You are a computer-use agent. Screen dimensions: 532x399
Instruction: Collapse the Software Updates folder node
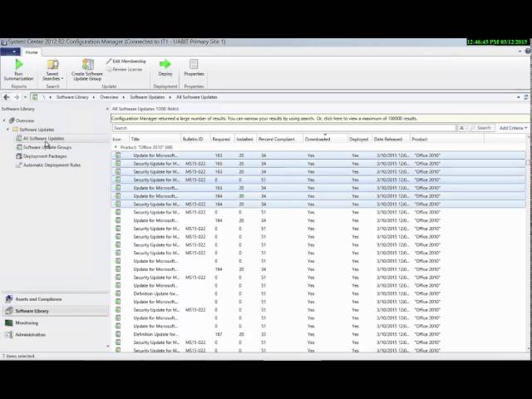(x=7, y=130)
